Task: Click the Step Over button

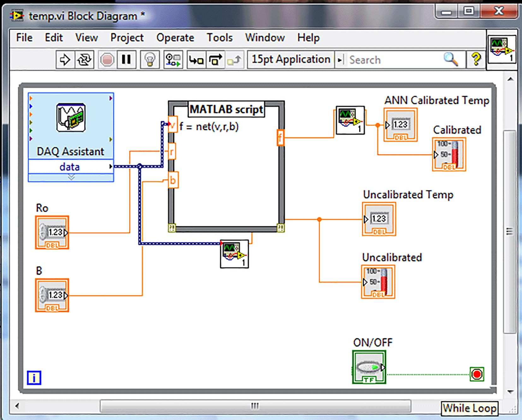Action: coord(216,60)
